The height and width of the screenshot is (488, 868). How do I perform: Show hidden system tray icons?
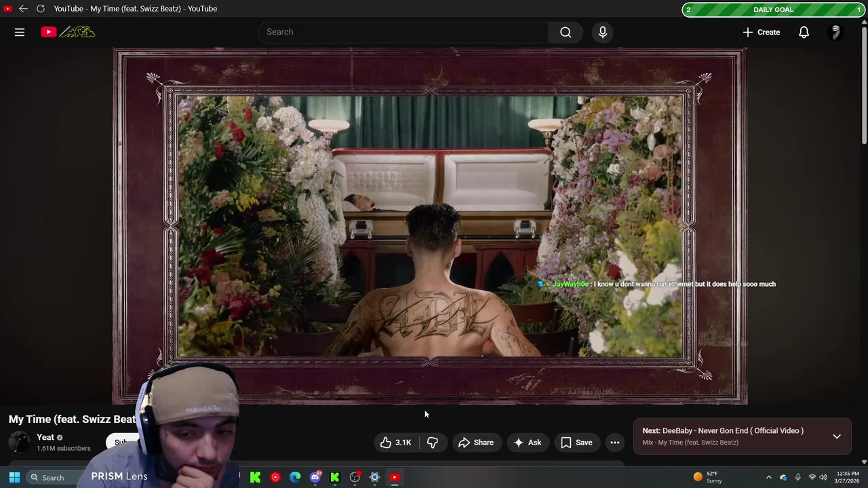(768, 477)
